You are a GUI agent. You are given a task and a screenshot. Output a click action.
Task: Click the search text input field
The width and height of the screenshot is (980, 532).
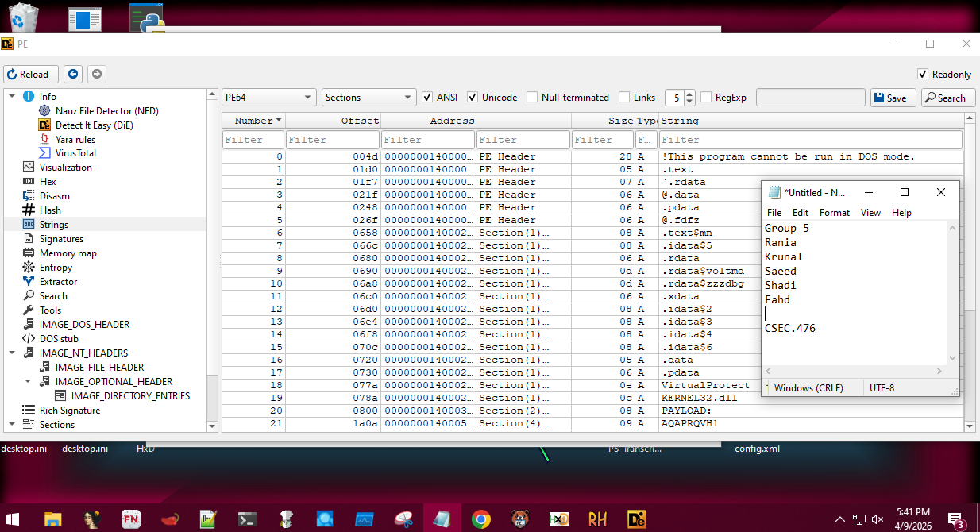[x=811, y=98]
